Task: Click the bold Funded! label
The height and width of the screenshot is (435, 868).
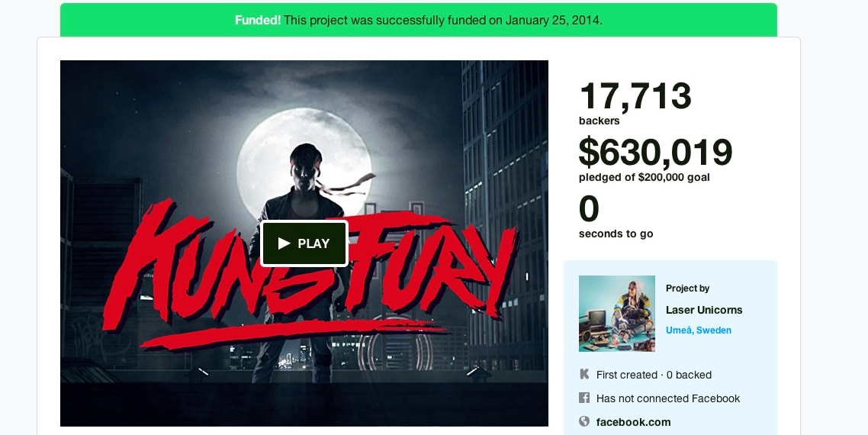Action: [258, 21]
